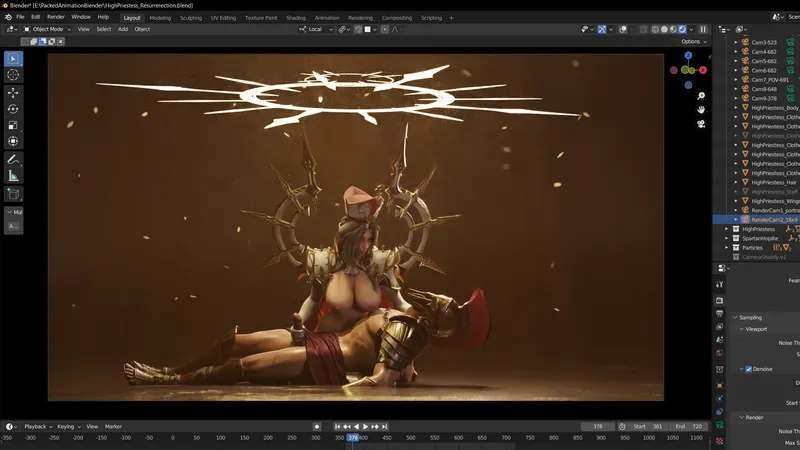Collapse the Render subpanel
Image resolution: width=800 pixels, height=450 pixels.
[x=742, y=417]
